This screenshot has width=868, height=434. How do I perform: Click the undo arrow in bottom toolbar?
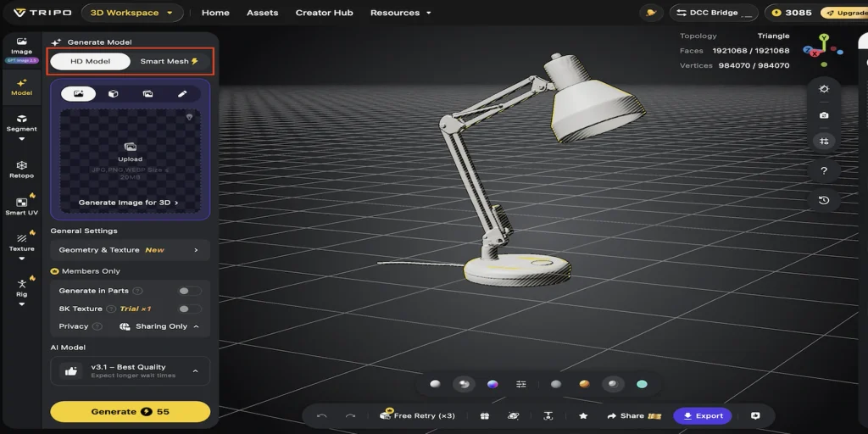click(321, 415)
